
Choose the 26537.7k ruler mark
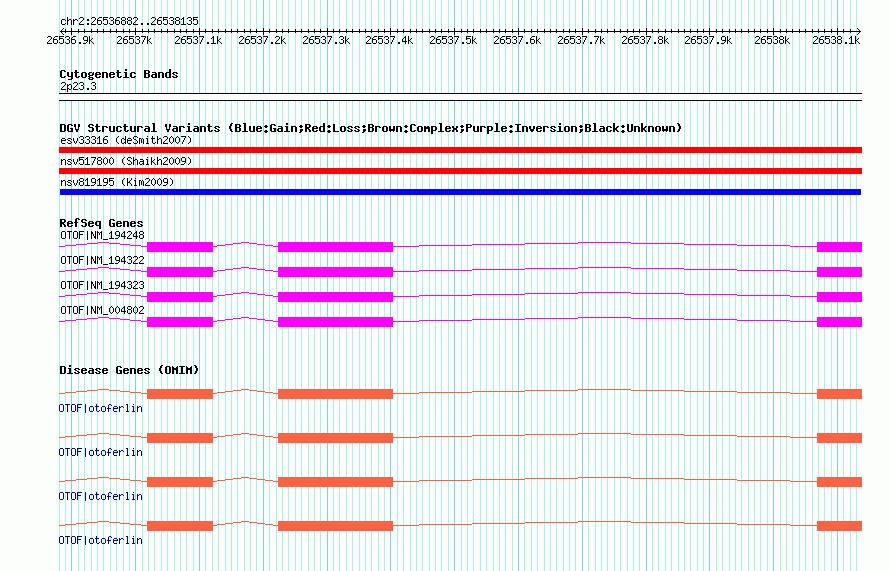click(x=581, y=40)
